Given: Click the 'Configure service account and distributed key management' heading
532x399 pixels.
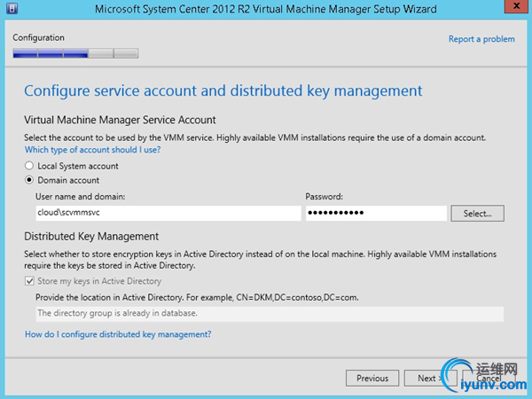Looking at the screenshot, I should click(x=223, y=91).
